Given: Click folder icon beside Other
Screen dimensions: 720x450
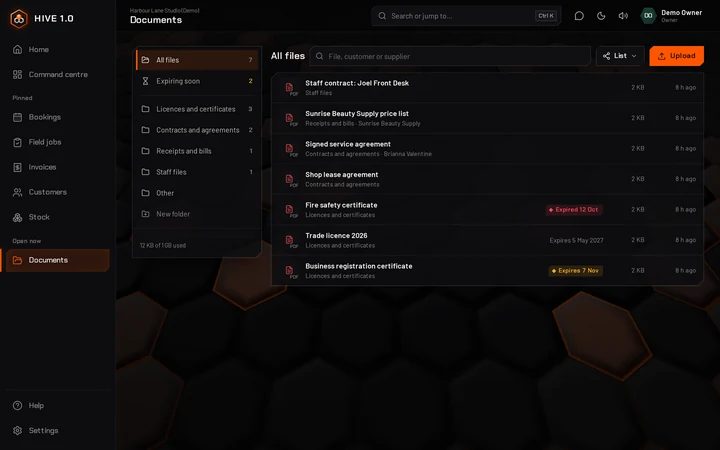Looking at the screenshot, I should 145,193.
